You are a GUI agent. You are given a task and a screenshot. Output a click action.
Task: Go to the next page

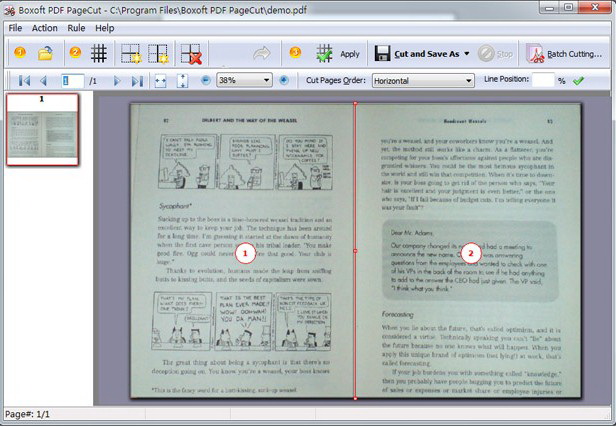[117, 81]
